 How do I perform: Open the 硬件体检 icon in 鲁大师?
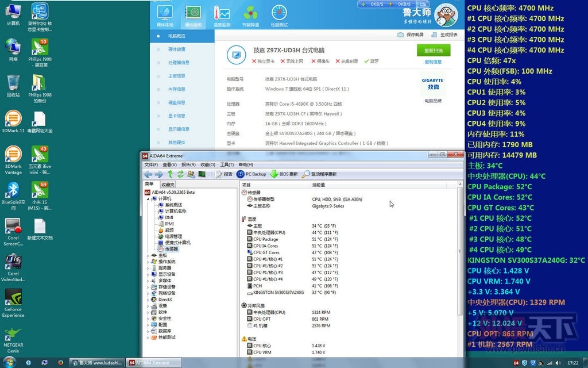[x=165, y=16]
